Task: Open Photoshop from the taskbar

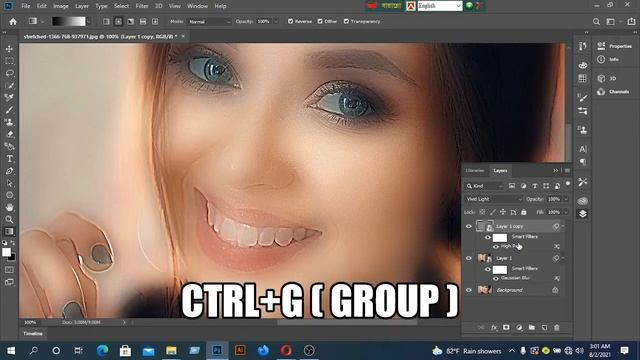Action: [217, 350]
